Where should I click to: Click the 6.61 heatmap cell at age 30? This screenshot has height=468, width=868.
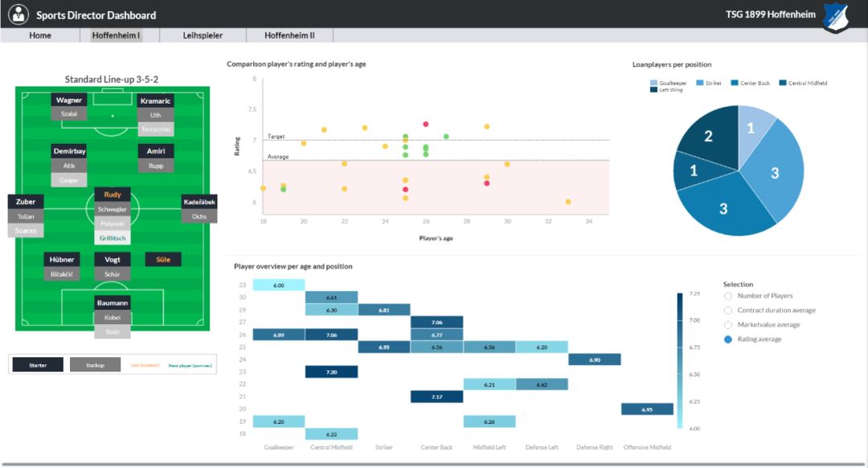click(331, 298)
